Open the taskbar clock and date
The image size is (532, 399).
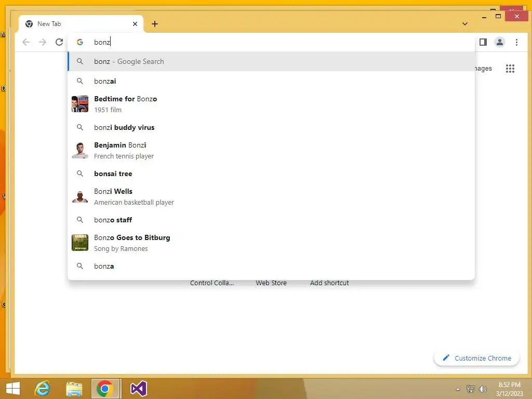click(509, 389)
